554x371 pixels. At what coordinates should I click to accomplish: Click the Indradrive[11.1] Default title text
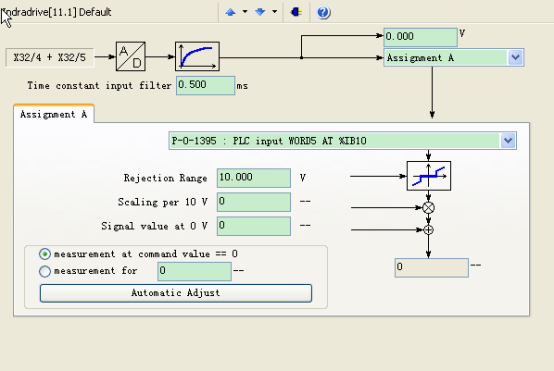(x=57, y=12)
